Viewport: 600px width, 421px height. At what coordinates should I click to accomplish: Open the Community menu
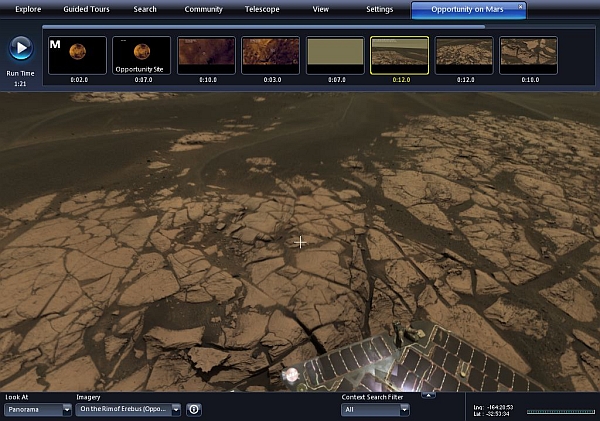[x=203, y=9]
